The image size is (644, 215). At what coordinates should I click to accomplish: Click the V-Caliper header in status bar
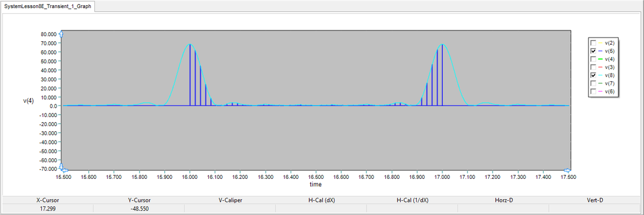click(x=231, y=200)
